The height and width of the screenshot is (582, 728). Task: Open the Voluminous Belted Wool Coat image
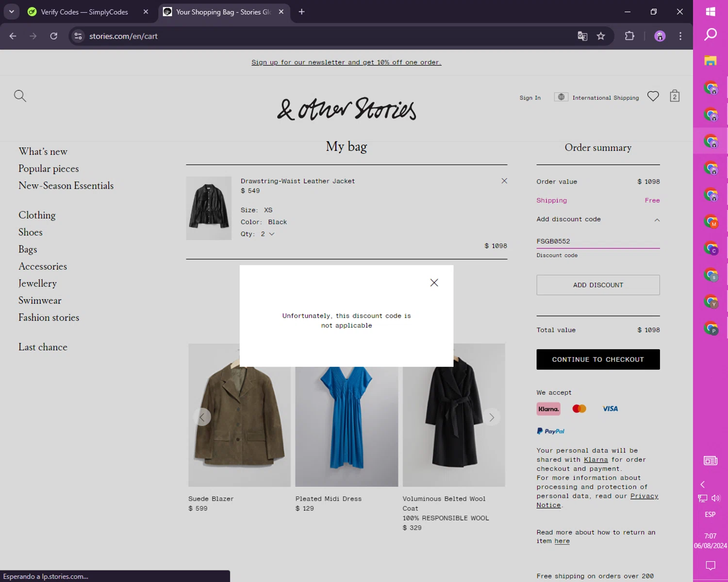pos(454,415)
